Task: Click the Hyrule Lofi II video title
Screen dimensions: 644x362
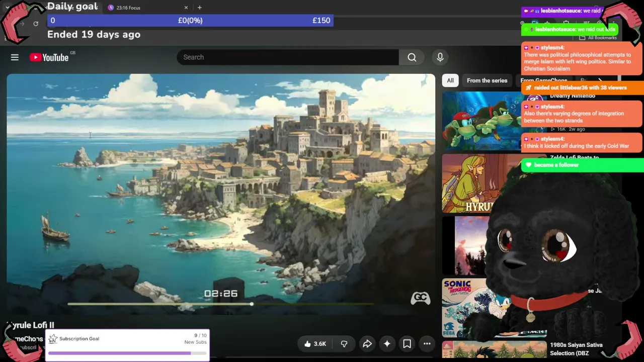Action: pos(30,325)
